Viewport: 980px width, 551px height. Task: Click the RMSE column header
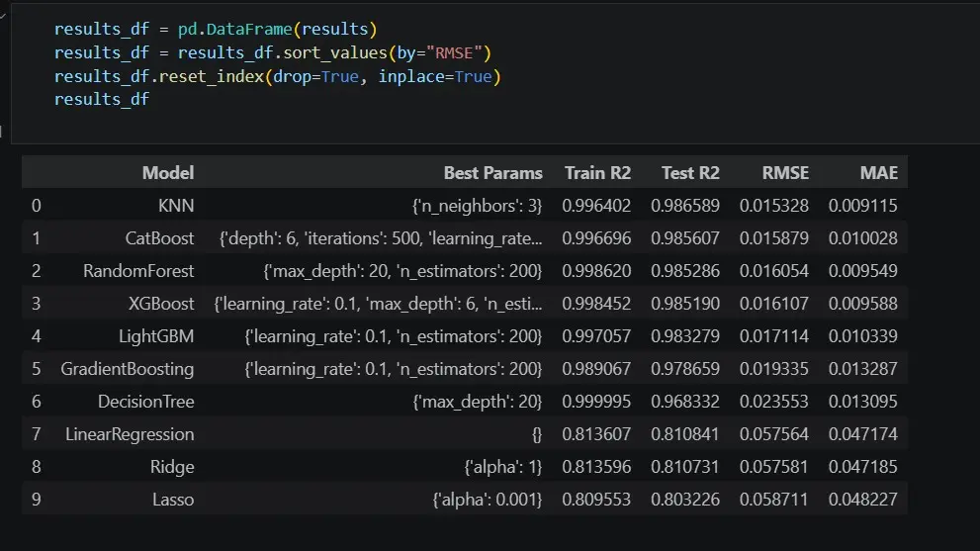pyautogui.click(x=785, y=173)
